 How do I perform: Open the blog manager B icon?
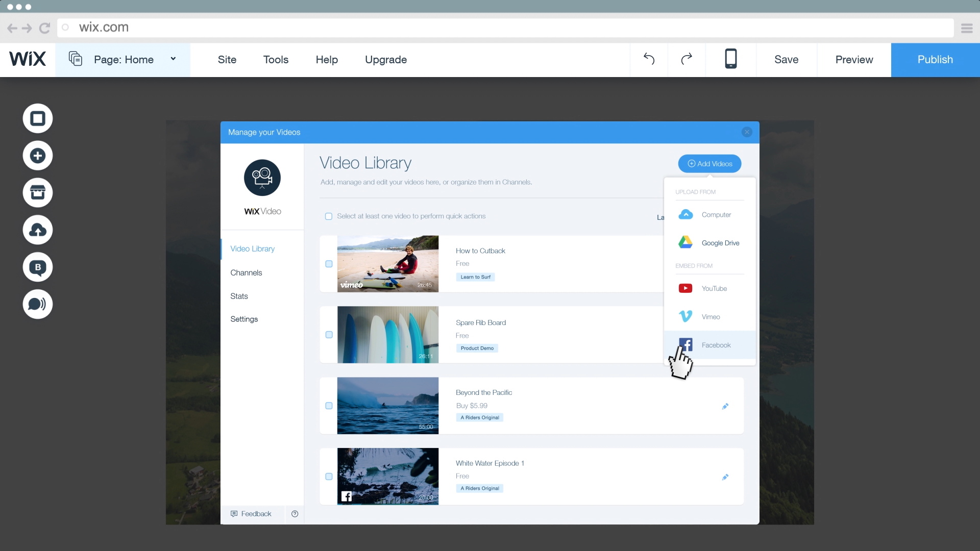point(38,267)
